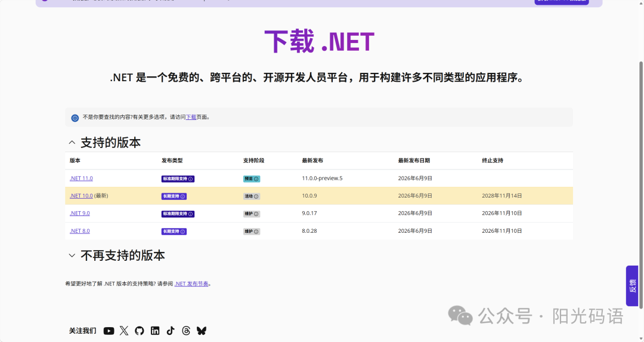Click info icon on .NET 9.0 maintenance phase badge
Screen dimensions: 644x342
tap(256, 214)
